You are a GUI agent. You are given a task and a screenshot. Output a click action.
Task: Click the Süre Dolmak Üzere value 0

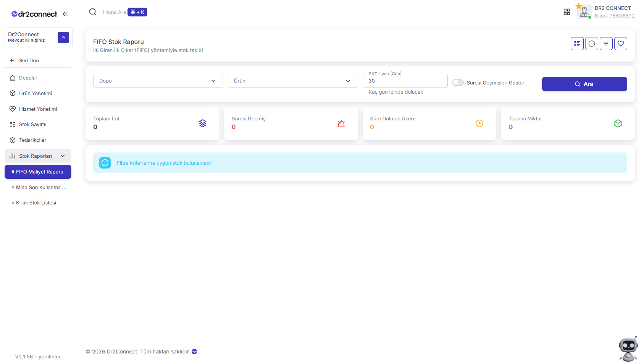[x=372, y=127]
